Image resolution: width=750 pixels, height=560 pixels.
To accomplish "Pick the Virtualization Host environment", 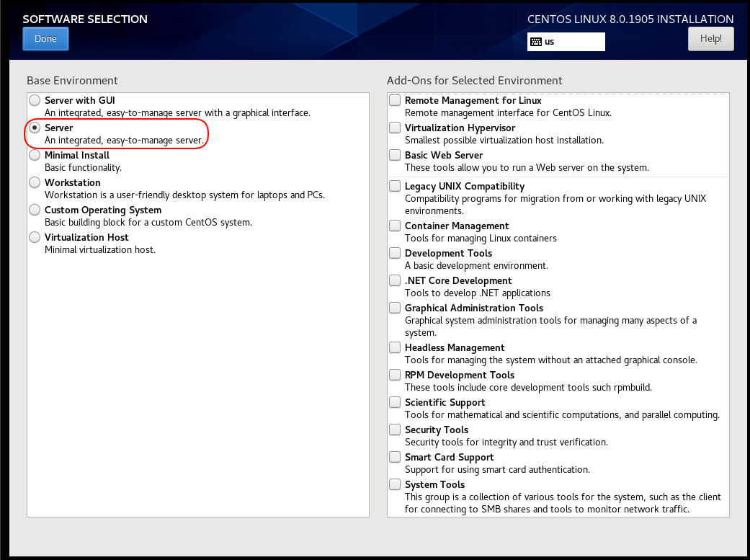I will click(x=34, y=236).
